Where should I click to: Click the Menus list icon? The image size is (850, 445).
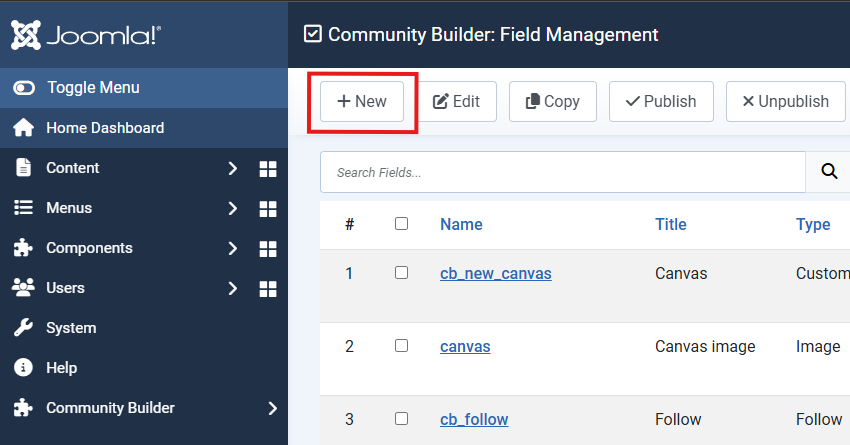[x=23, y=208]
